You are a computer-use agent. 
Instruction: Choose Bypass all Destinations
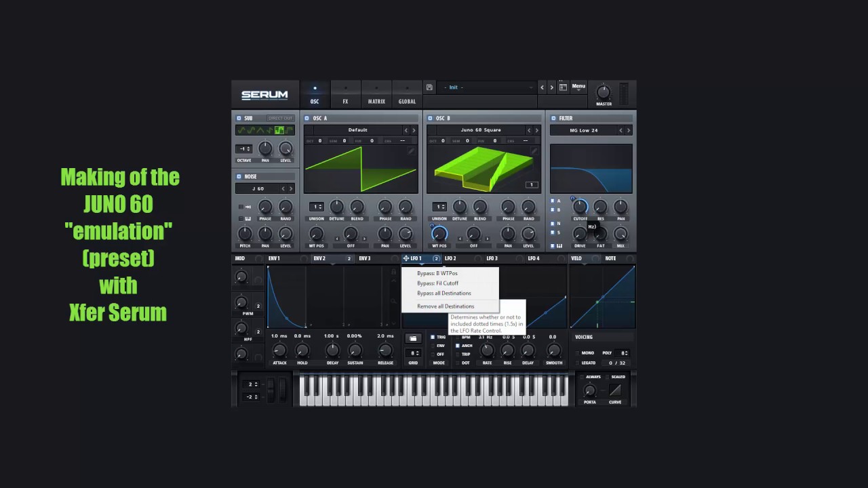(444, 293)
